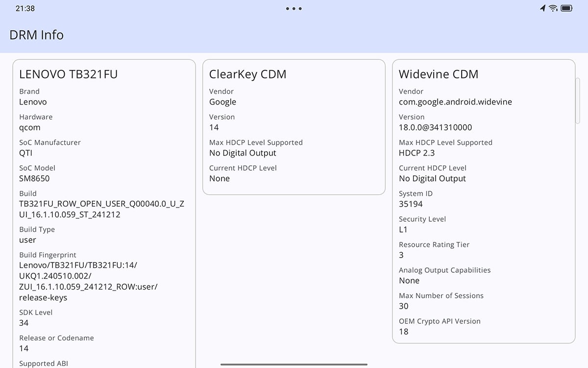The height and width of the screenshot is (368, 588).
Task: Tap the bottom home gesture bar
Action: click(294, 365)
